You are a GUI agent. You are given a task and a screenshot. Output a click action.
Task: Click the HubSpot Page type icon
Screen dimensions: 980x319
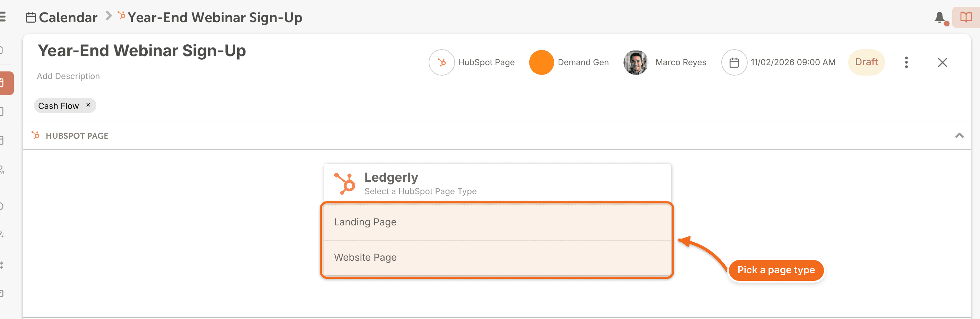coord(441,62)
